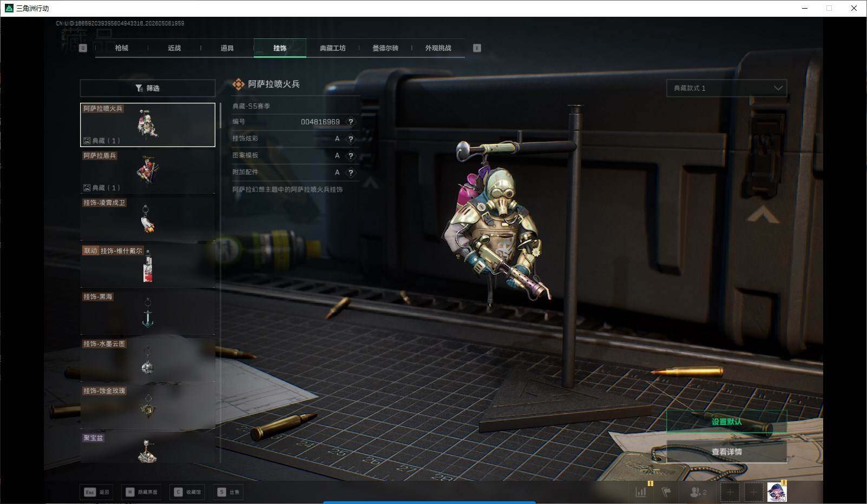This screenshot has width=867, height=504.
Task: Click the serial number 004816969
Action: pyautogui.click(x=320, y=122)
